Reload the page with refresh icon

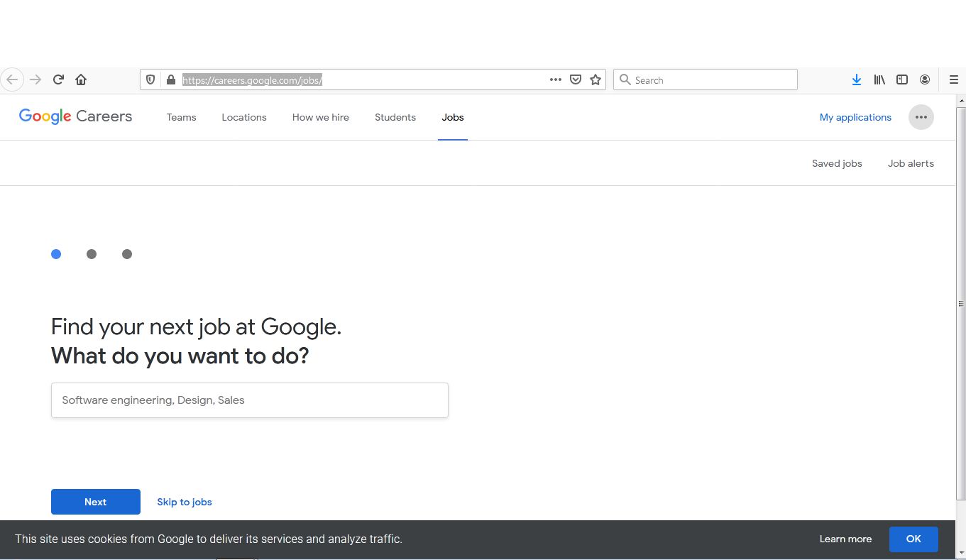pos(59,79)
